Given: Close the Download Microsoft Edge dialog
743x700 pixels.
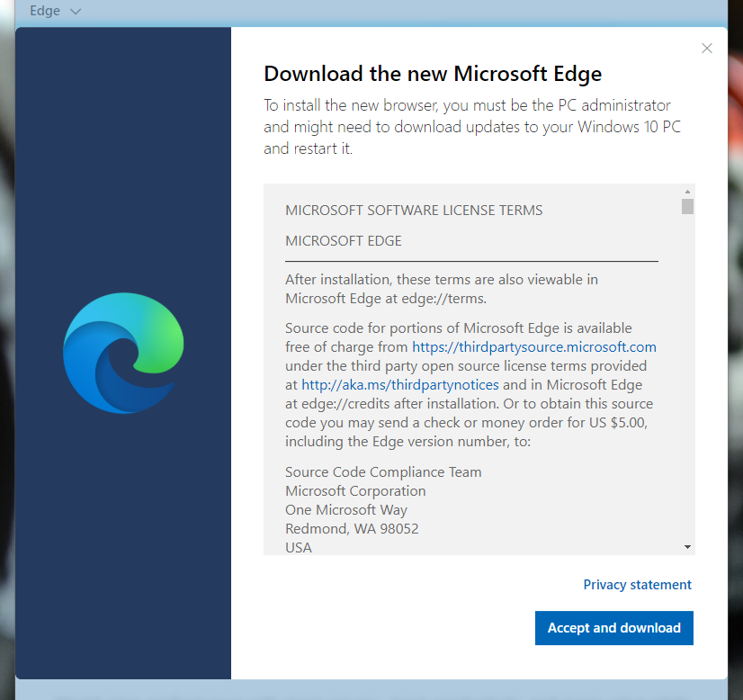Looking at the screenshot, I should pos(706,49).
